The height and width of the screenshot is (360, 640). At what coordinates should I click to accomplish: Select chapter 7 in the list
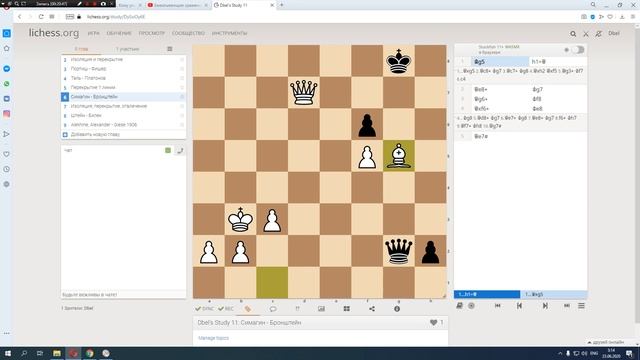click(x=123, y=106)
